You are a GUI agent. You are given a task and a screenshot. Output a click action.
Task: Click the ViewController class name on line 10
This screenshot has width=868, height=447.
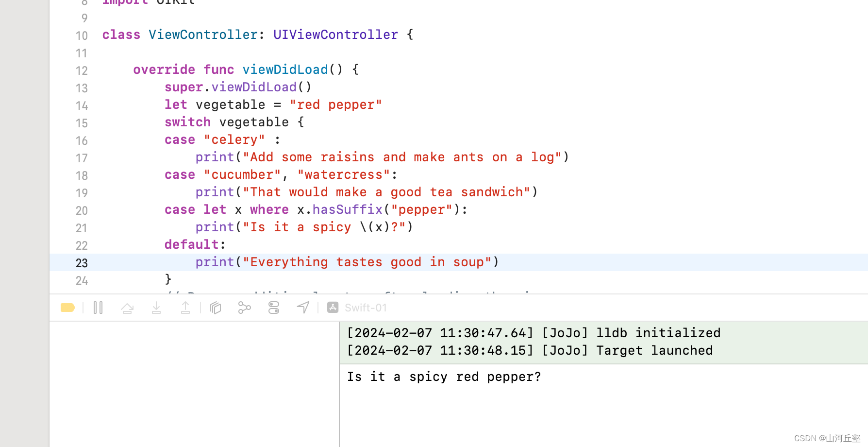pos(203,34)
